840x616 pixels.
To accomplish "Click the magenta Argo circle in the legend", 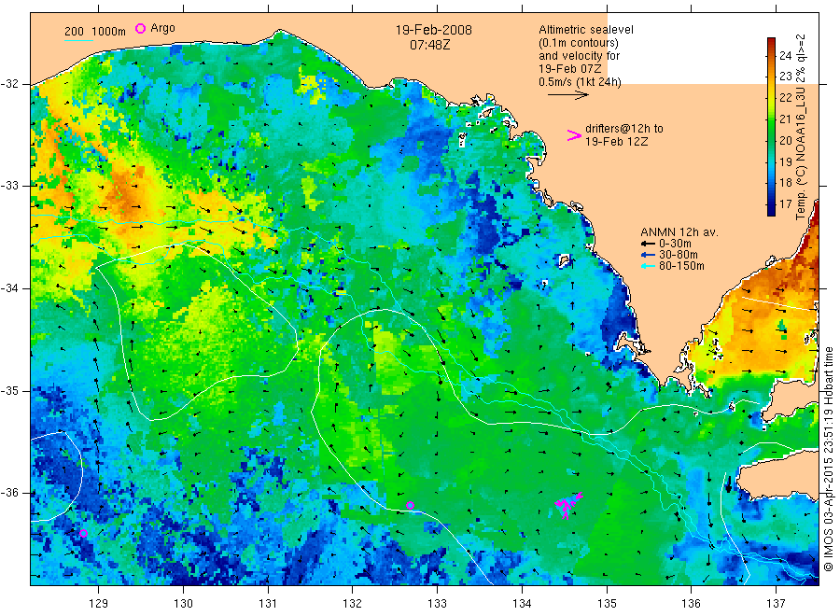I will click(x=140, y=29).
